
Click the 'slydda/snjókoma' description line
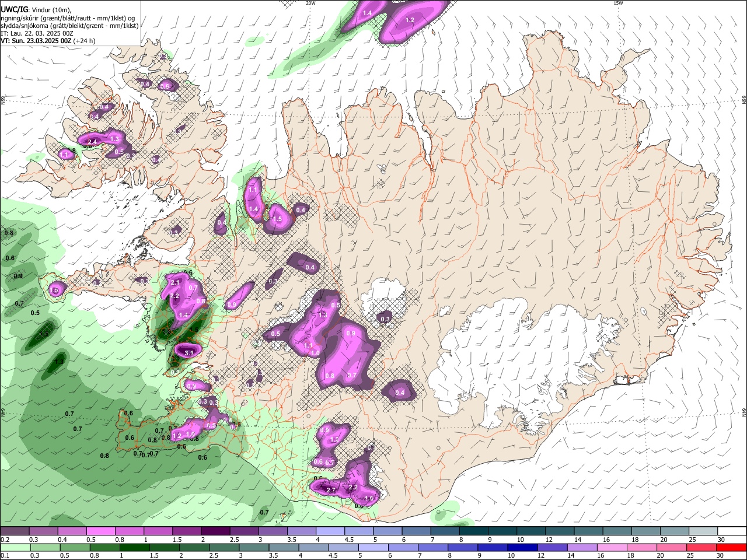[69, 26]
